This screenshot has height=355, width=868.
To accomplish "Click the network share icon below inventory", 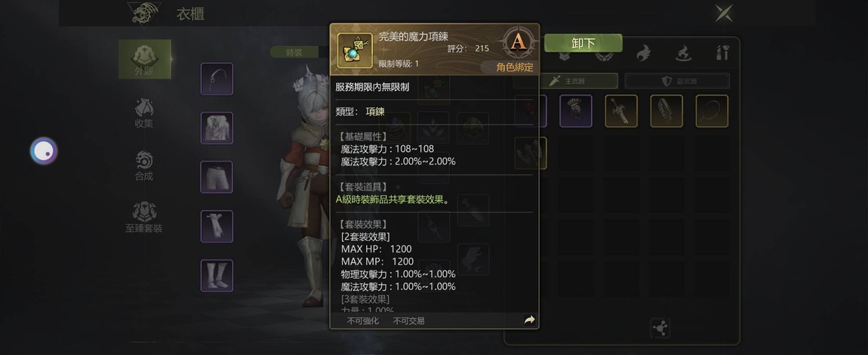I will click(x=660, y=327).
